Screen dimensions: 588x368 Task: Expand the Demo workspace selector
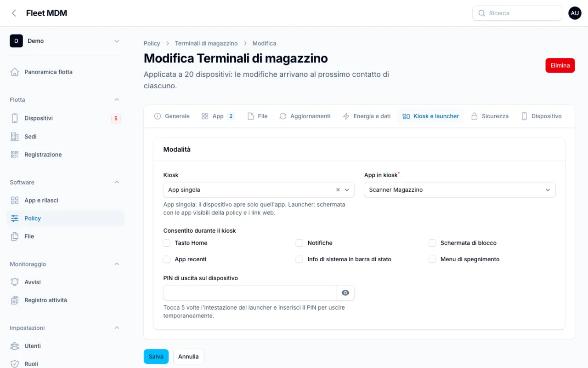coord(65,41)
